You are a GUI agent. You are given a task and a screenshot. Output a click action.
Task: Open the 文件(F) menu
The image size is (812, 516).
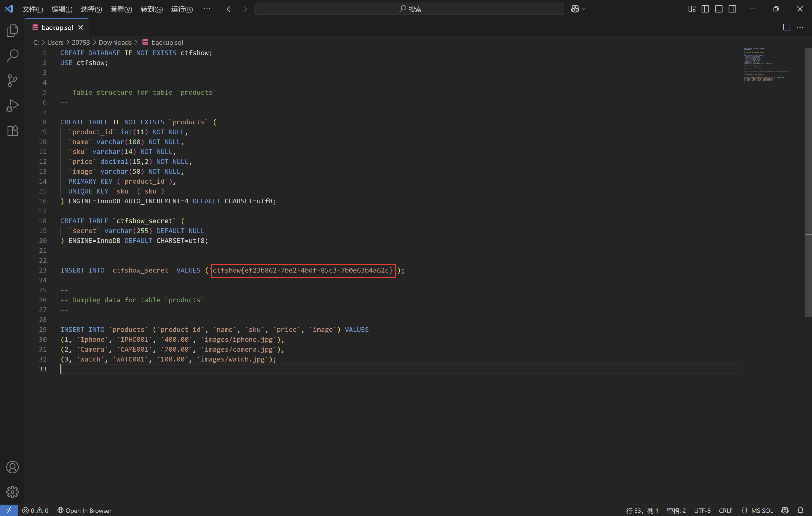click(x=32, y=9)
